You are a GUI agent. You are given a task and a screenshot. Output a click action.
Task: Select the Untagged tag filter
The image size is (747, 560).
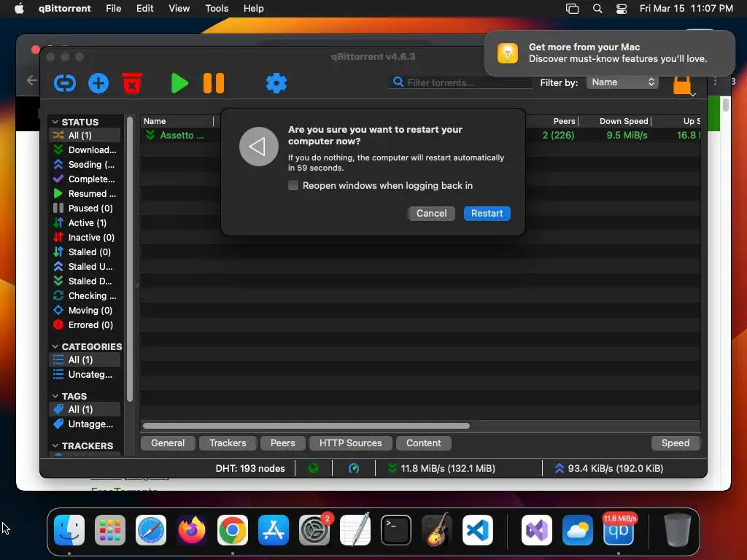[85, 424]
